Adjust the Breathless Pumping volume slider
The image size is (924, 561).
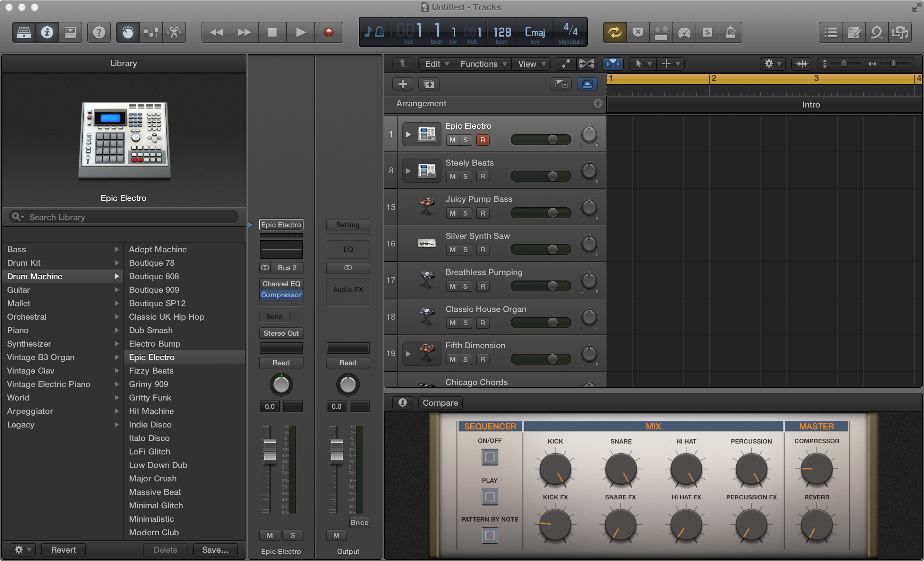540,286
